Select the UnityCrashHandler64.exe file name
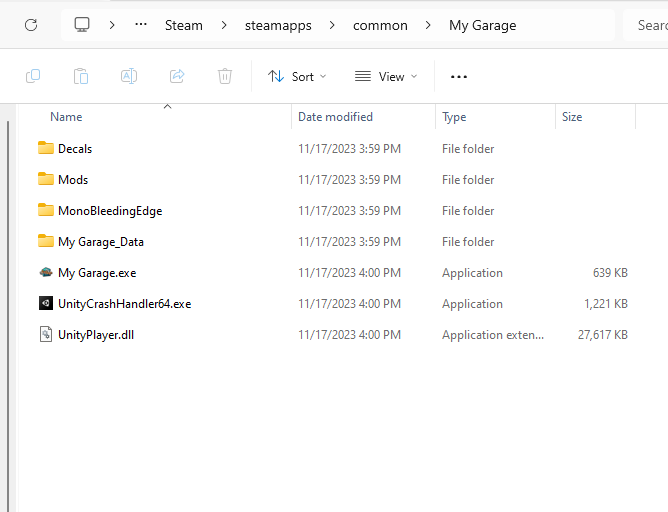The image size is (668, 512). click(124, 304)
